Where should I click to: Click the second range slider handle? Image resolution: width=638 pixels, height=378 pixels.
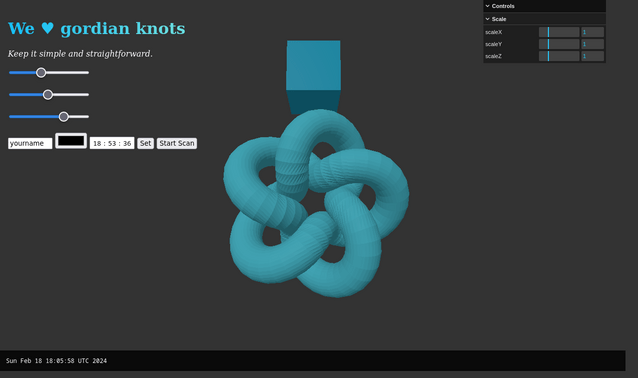point(48,95)
